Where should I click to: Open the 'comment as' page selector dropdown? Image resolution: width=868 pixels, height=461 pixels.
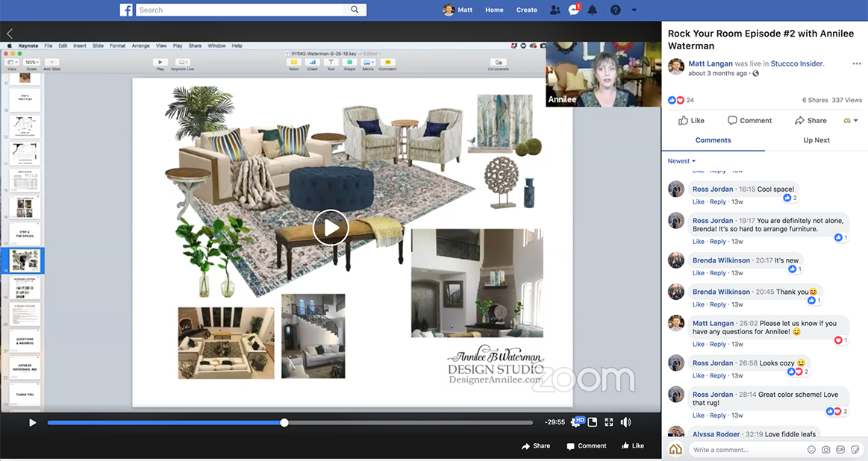pos(850,121)
